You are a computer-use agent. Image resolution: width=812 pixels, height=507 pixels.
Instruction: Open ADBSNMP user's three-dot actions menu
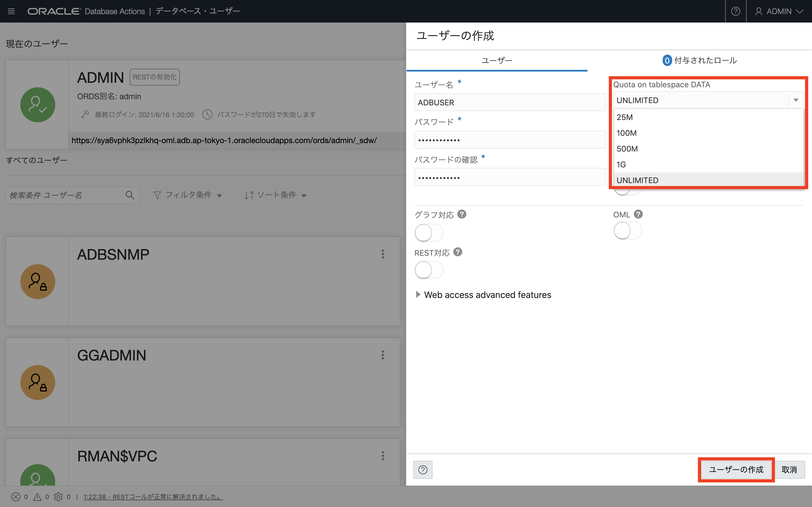383,254
